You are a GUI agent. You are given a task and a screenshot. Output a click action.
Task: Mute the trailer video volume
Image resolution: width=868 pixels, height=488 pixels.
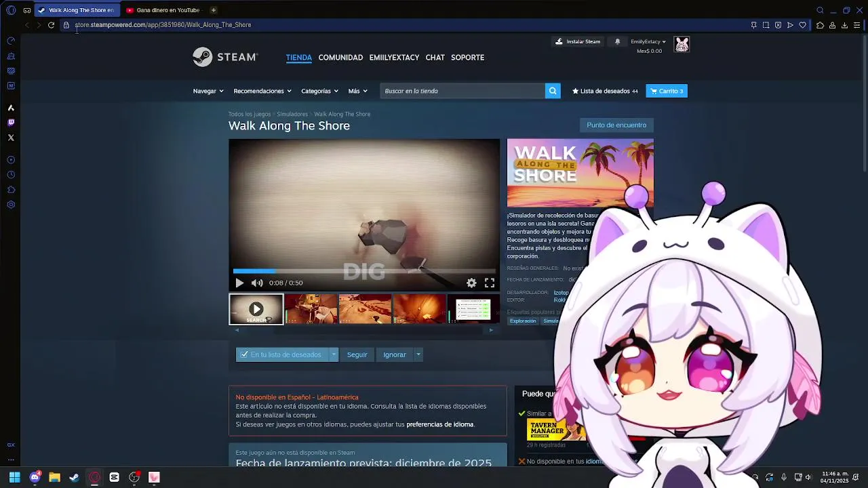click(x=257, y=283)
